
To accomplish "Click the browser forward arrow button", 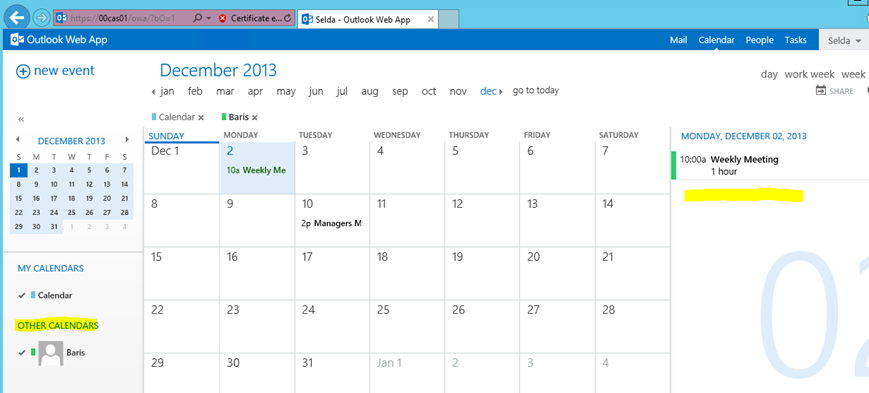I will pos(41,18).
